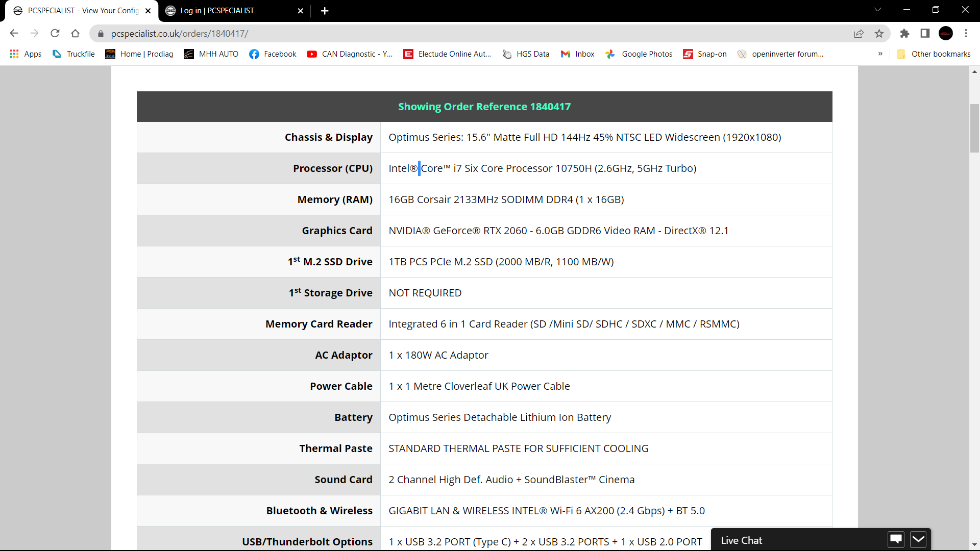This screenshot has height=551, width=980.
Task: Click the Cloverleaf UK Power Cable value
Action: [479, 386]
